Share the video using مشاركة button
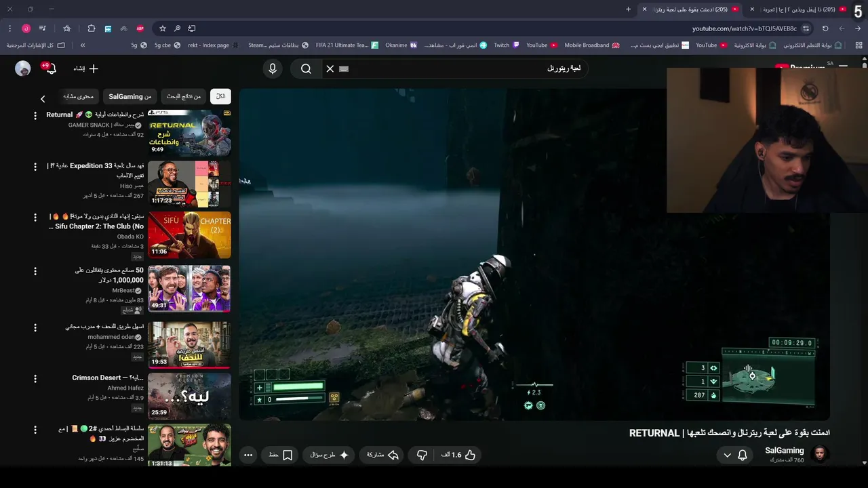 [382, 455]
